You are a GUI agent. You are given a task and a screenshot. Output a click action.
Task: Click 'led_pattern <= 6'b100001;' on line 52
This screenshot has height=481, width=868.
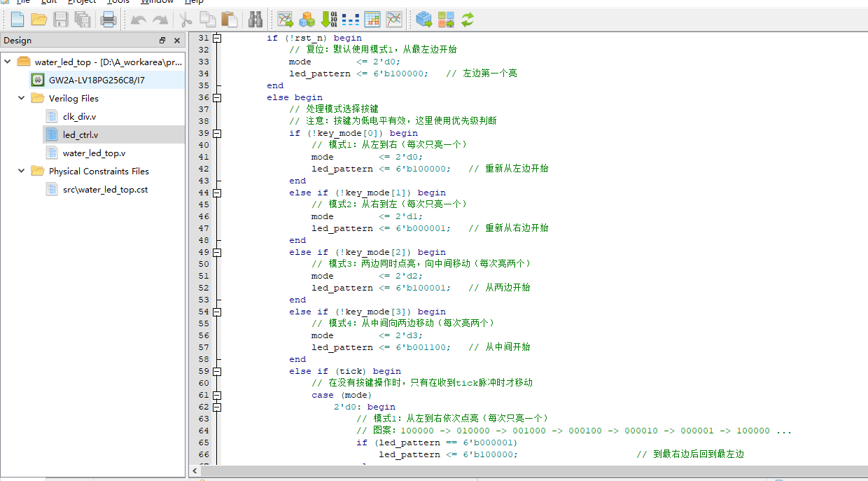(x=381, y=288)
